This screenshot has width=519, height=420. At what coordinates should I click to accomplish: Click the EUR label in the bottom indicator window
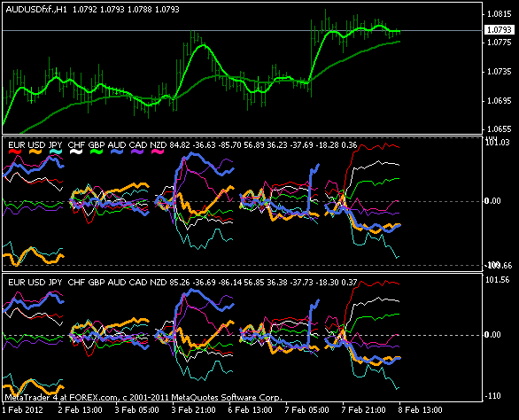(x=17, y=283)
